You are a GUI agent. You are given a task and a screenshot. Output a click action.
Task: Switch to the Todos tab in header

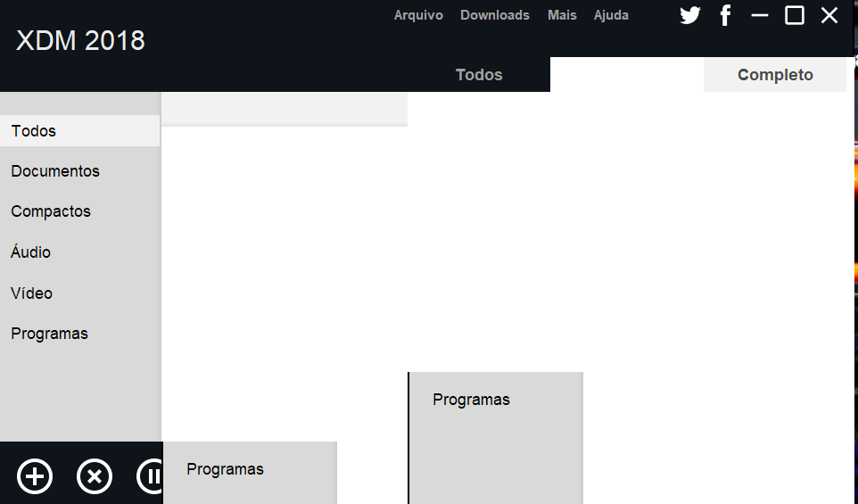click(x=479, y=74)
